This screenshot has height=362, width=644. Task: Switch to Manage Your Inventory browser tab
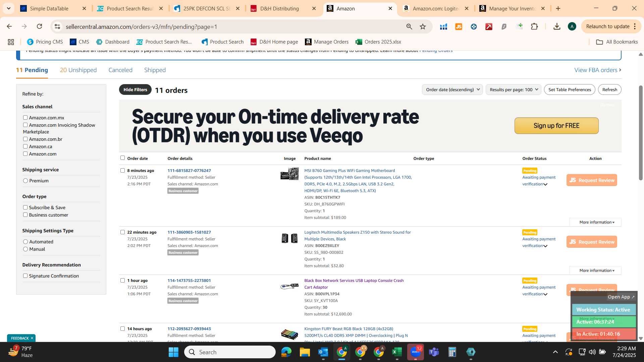[x=512, y=8]
